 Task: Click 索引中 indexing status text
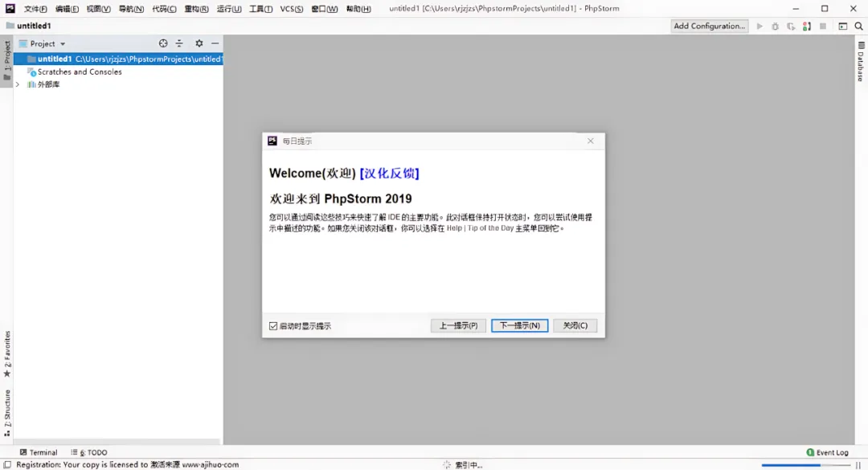click(x=469, y=465)
